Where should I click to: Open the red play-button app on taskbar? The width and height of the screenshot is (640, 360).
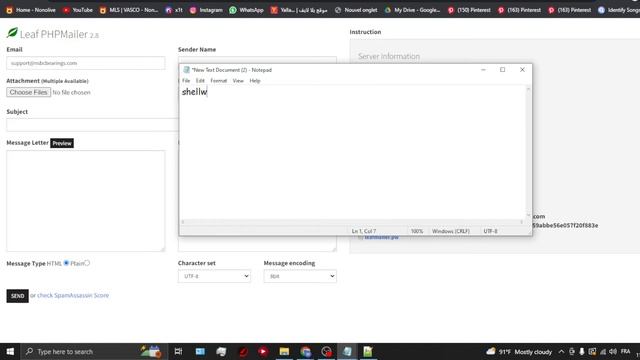[263, 351]
